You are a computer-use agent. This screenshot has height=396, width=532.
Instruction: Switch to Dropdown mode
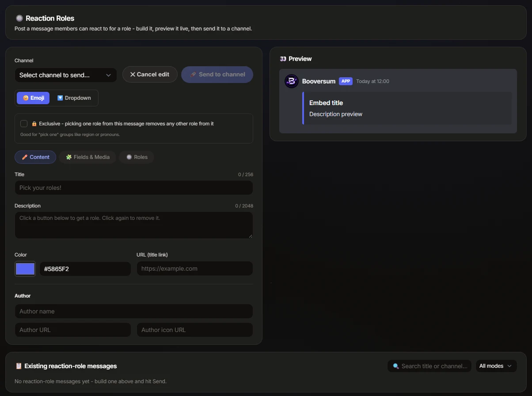click(74, 98)
